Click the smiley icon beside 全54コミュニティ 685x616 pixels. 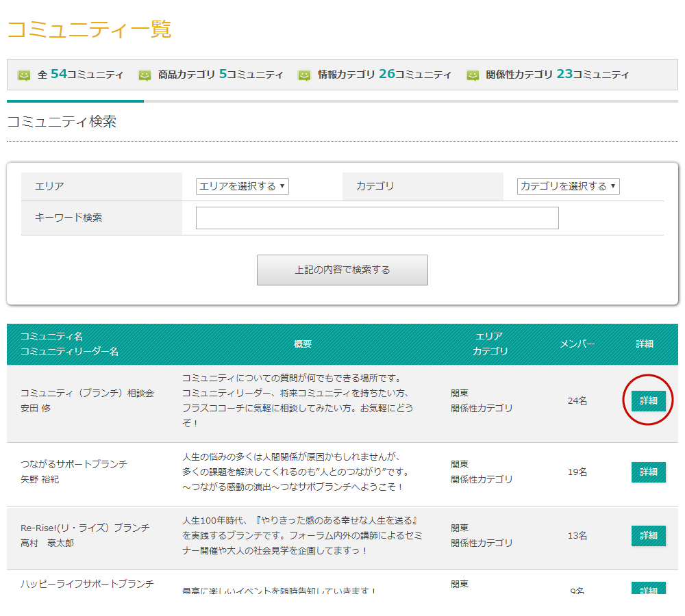pos(24,75)
